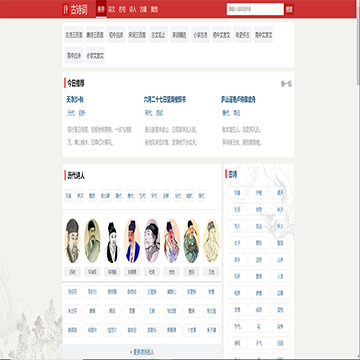Click the red search button in header
The height and width of the screenshot is (360, 360).
point(289,9)
